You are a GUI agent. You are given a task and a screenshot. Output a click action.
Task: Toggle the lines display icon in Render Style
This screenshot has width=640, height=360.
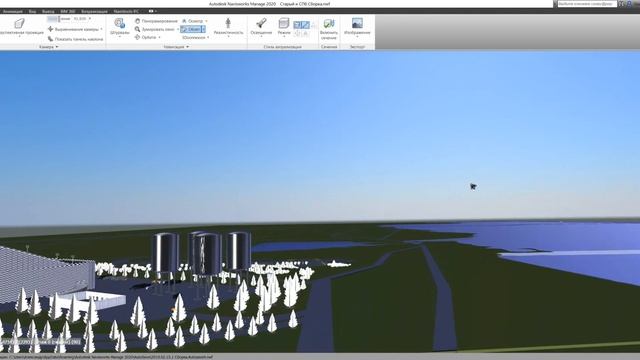(305, 25)
